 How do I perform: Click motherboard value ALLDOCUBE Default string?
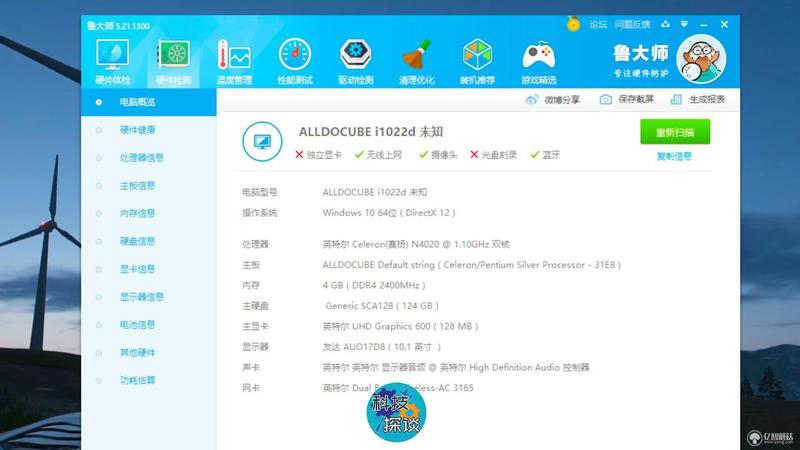[471, 265]
